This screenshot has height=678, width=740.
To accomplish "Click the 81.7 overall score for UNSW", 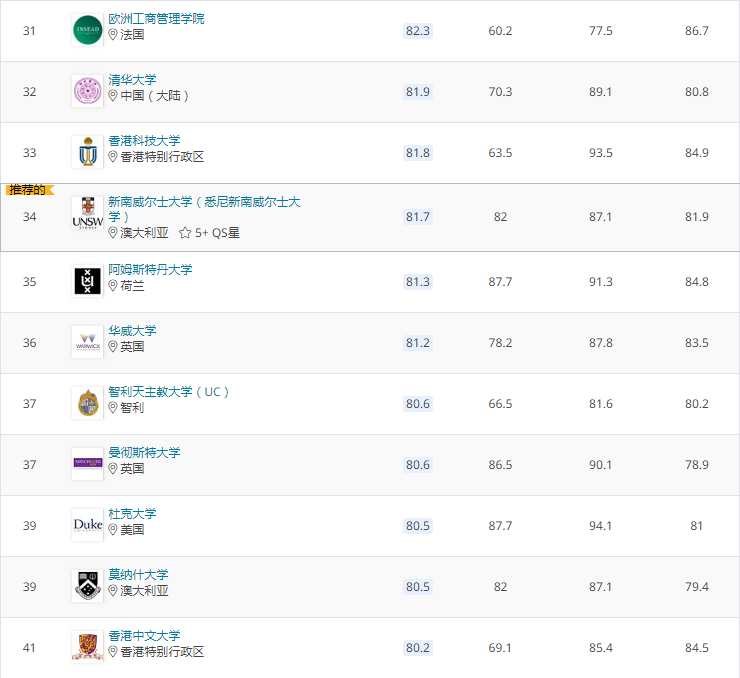I will (x=418, y=217).
